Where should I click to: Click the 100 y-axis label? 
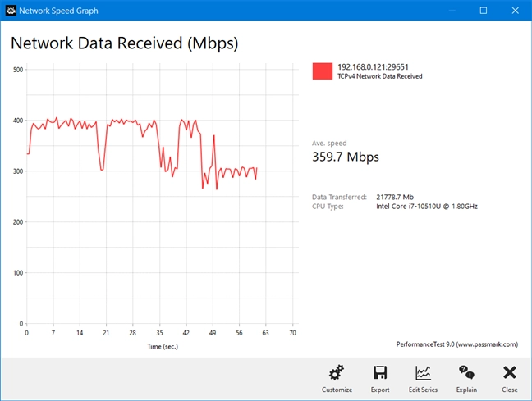[x=18, y=273]
